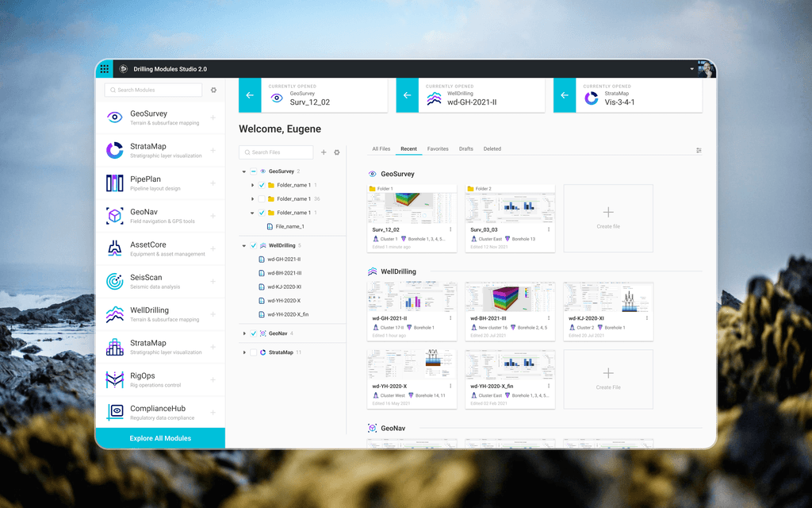Add the RigOps module with plus icon
The height and width of the screenshot is (508, 812).
[x=213, y=380]
